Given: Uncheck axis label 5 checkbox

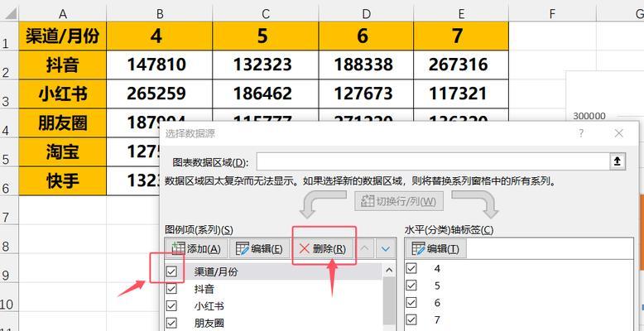Looking at the screenshot, I should point(411,285).
